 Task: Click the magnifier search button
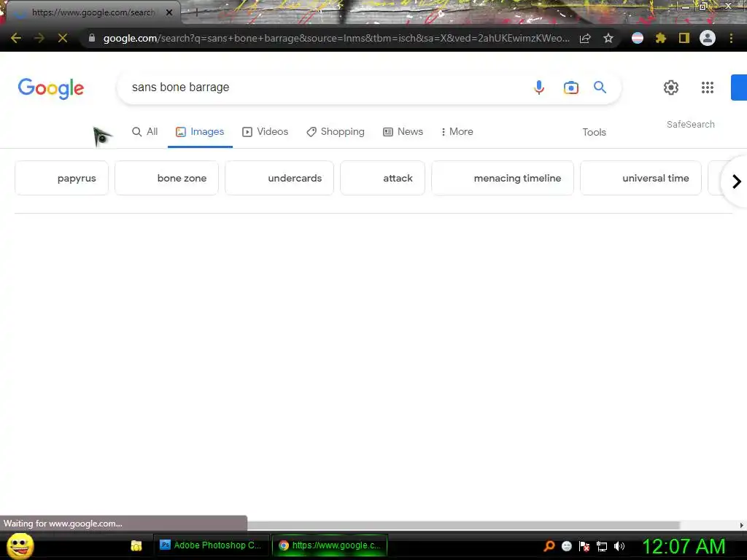point(600,87)
